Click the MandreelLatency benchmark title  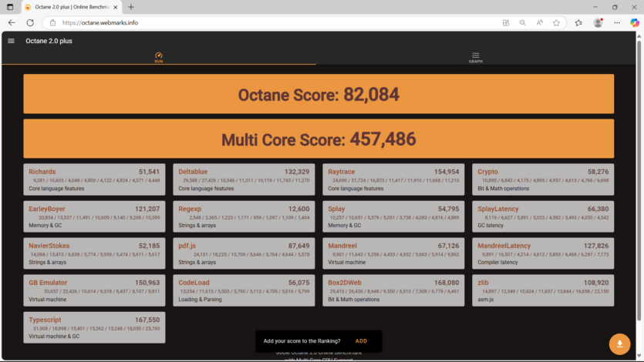[504, 246]
